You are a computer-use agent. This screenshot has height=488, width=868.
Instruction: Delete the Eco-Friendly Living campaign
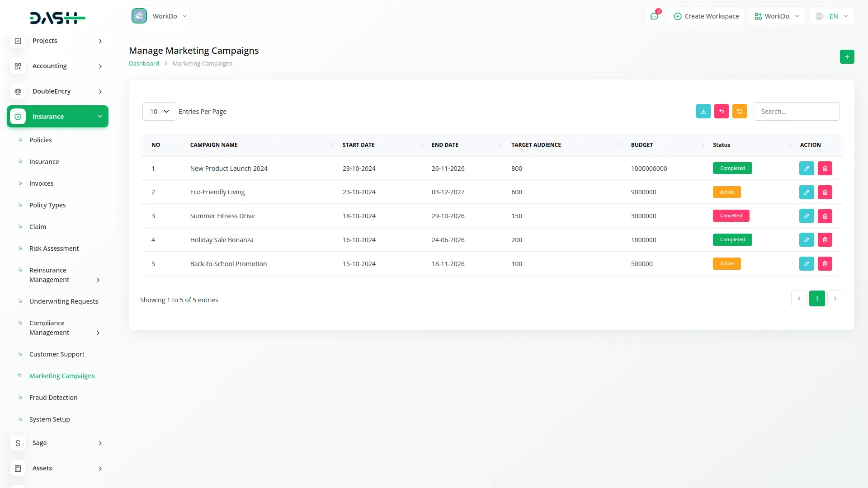825,192
